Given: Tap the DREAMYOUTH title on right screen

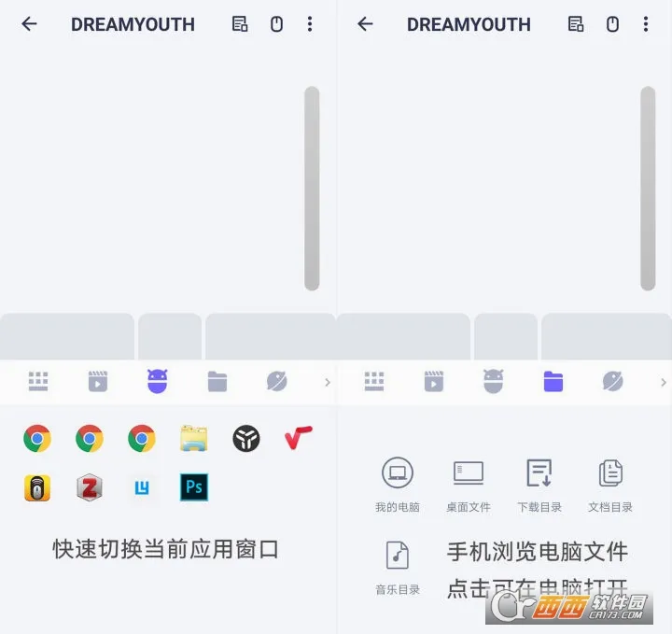Looking at the screenshot, I should click(x=469, y=24).
